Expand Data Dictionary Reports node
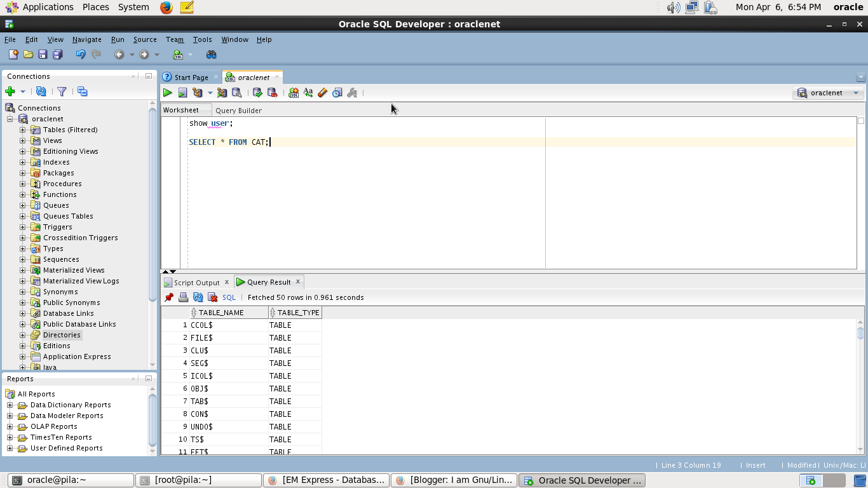 [10, 405]
